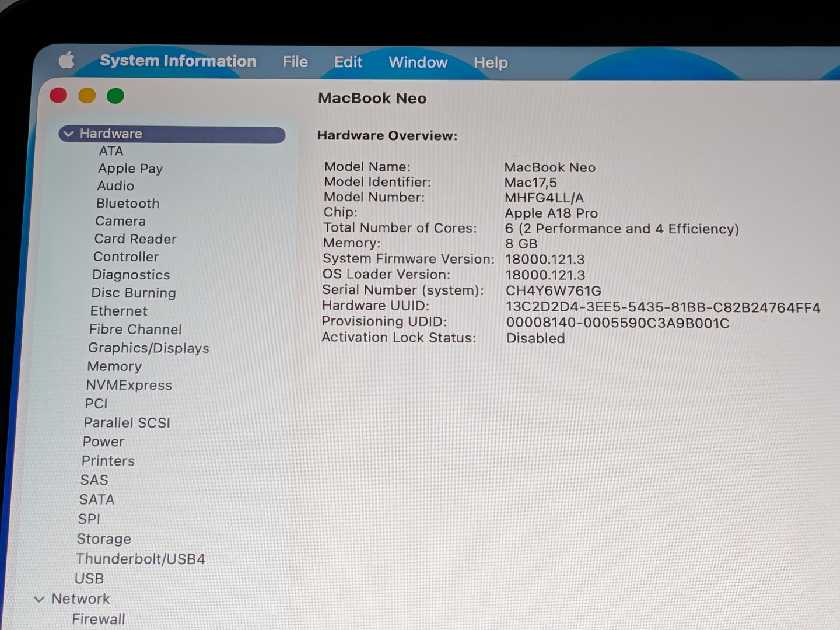This screenshot has width=840, height=630.
Task: Close the MacBook Neo window
Action: coord(58,96)
